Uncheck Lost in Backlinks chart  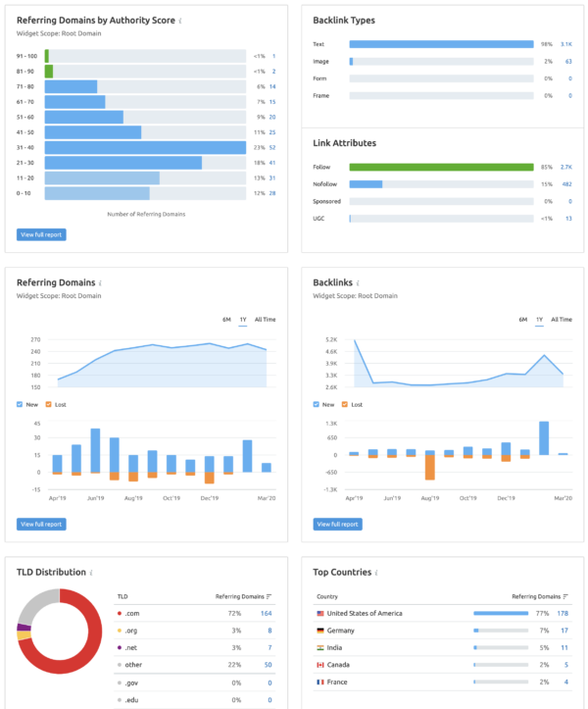coord(345,404)
